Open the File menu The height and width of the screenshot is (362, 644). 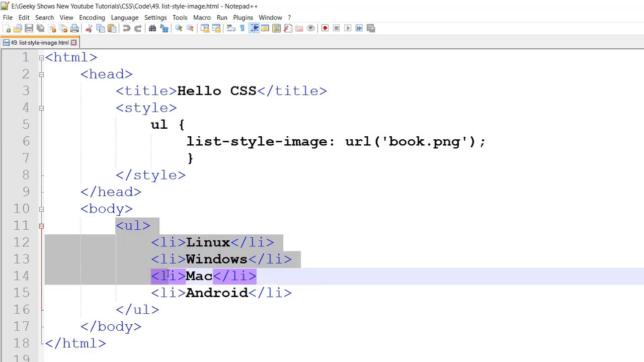[x=8, y=18]
